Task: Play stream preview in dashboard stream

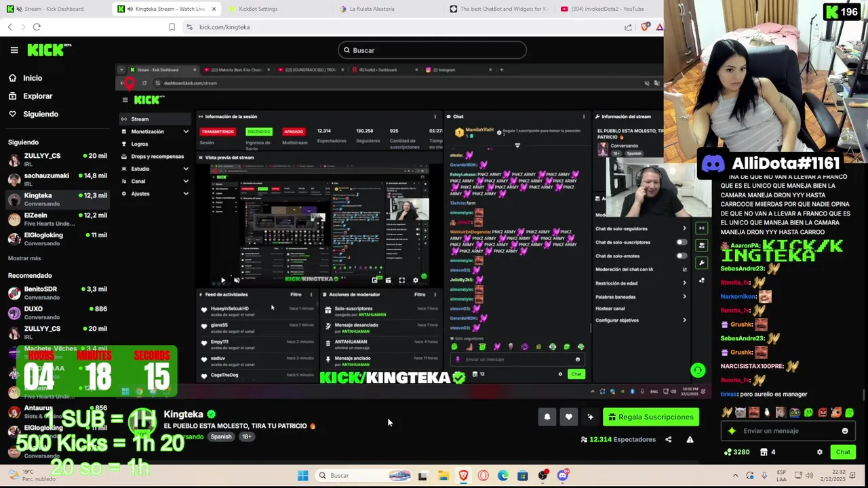Action: pyautogui.click(x=223, y=280)
